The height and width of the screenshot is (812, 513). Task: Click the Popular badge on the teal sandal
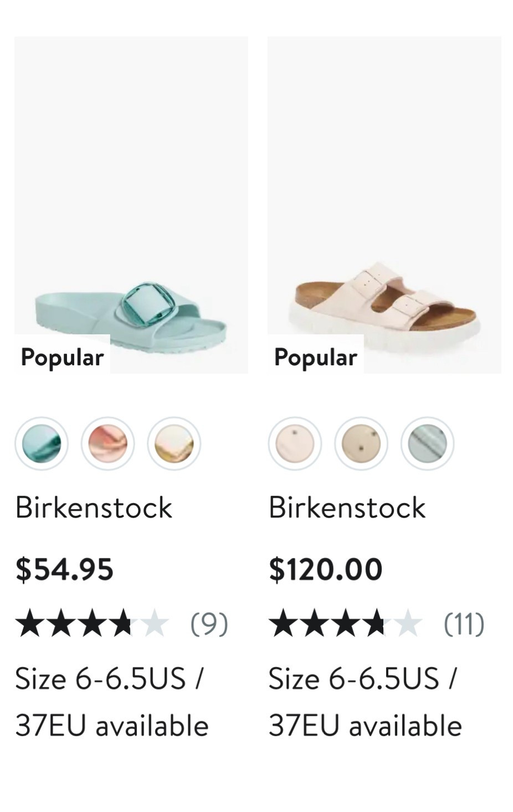[x=62, y=357]
